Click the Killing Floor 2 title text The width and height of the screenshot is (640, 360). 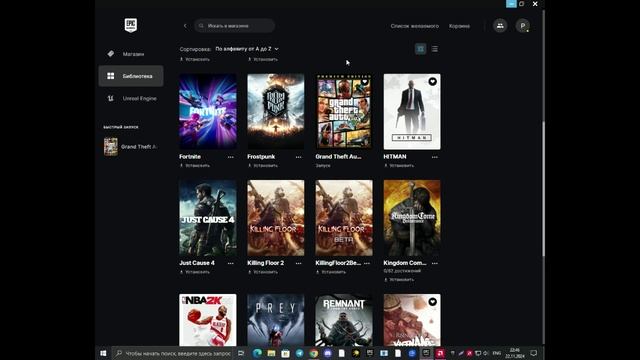click(x=266, y=263)
